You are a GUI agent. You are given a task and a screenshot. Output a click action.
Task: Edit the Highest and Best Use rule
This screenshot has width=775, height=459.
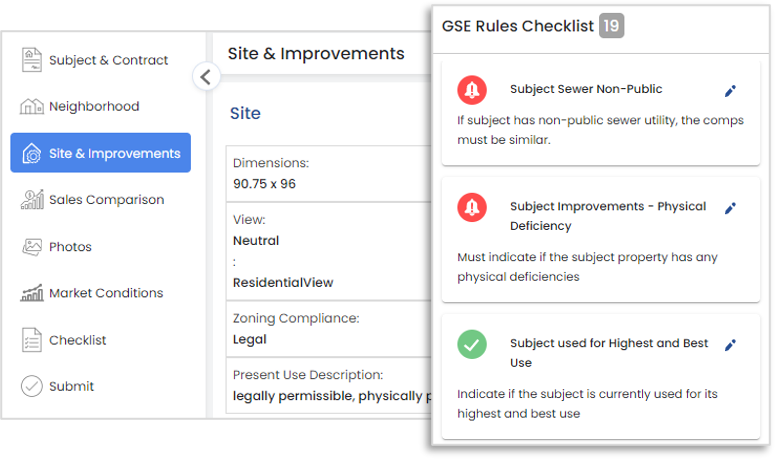731,345
